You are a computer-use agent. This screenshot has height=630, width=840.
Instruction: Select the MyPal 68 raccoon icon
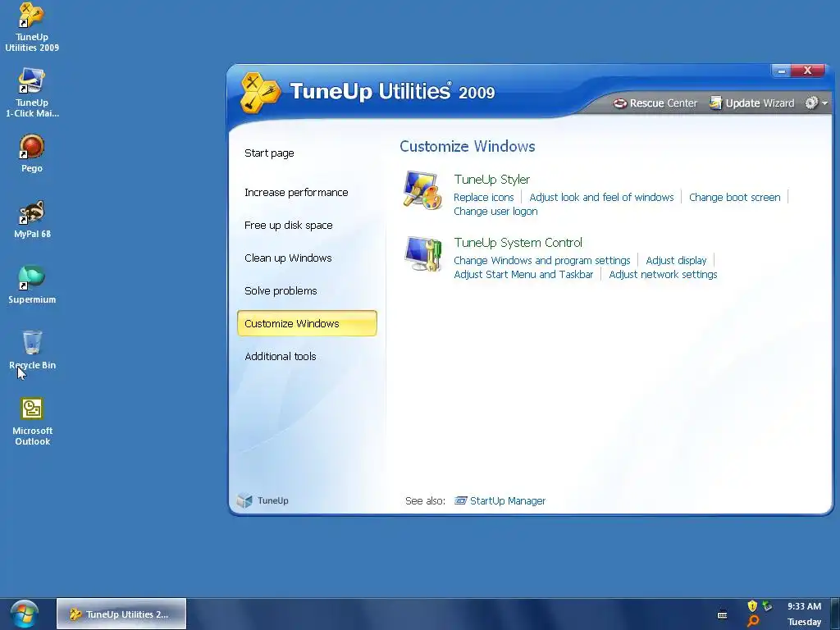(x=32, y=219)
